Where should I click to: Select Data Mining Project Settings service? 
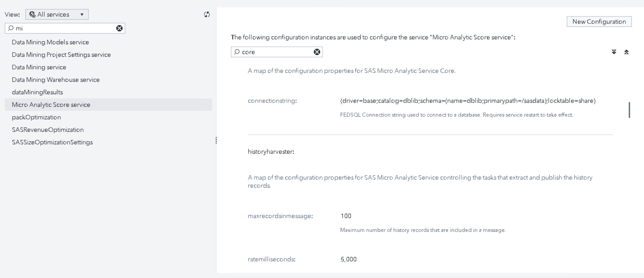point(61,55)
